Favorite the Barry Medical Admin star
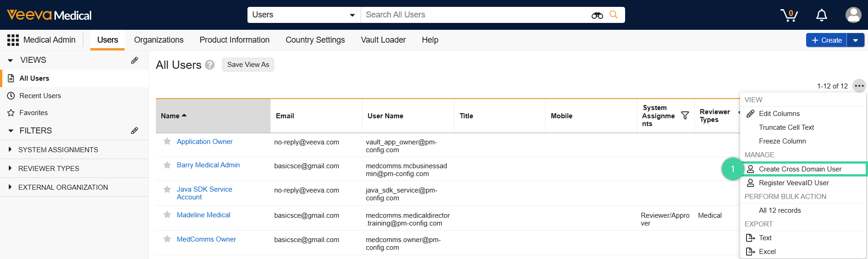 167,165
